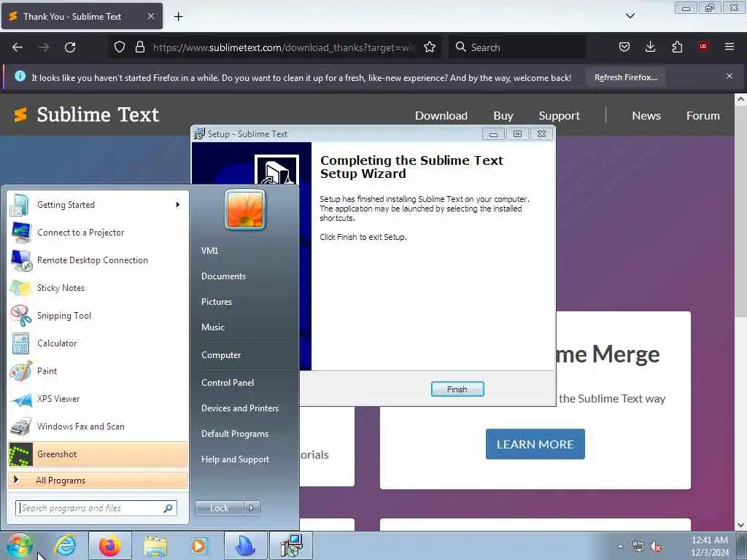
Task: Click the network tray icon
Action: [638, 547]
